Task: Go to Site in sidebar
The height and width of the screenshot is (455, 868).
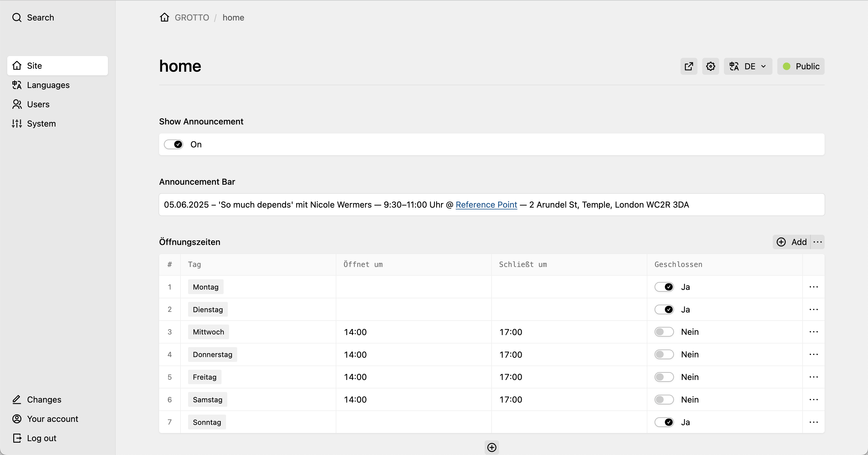Action: point(58,66)
